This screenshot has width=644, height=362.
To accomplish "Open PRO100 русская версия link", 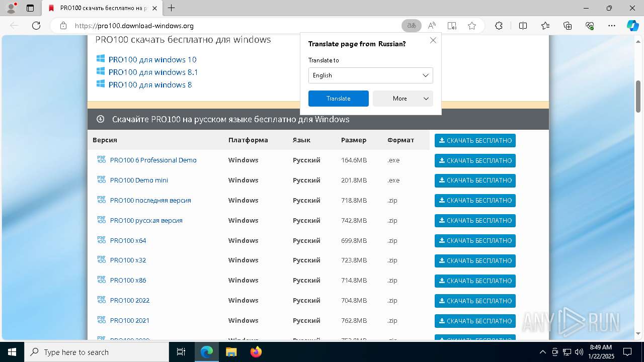I will click(146, 220).
